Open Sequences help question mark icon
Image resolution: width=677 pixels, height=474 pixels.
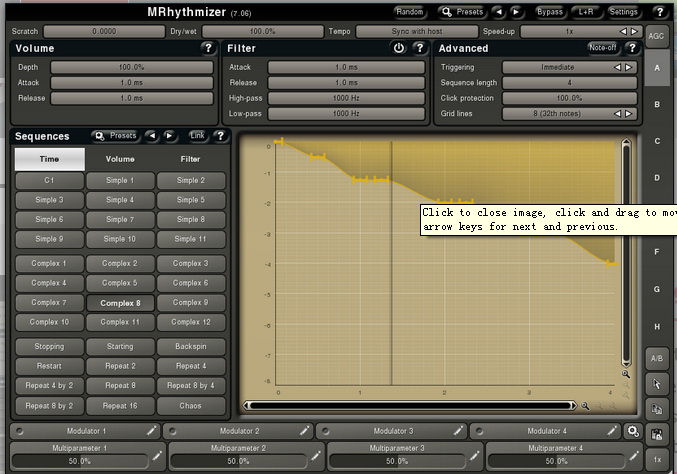tap(220, 136)
